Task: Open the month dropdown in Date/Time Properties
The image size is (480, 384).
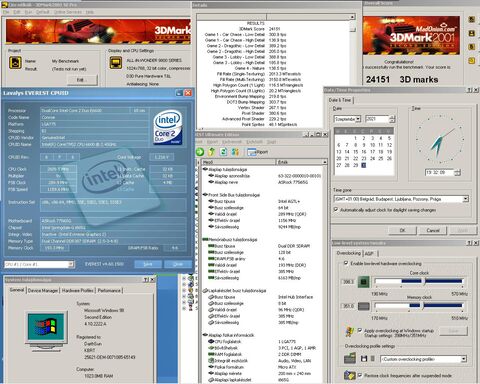Action: [x=358, y=119]
